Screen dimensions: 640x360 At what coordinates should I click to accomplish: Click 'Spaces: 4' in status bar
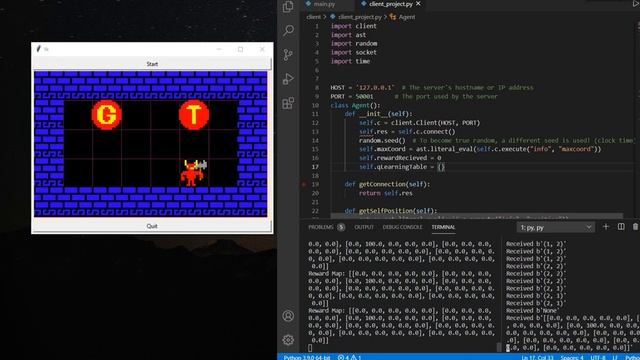[x=571, y=357]
